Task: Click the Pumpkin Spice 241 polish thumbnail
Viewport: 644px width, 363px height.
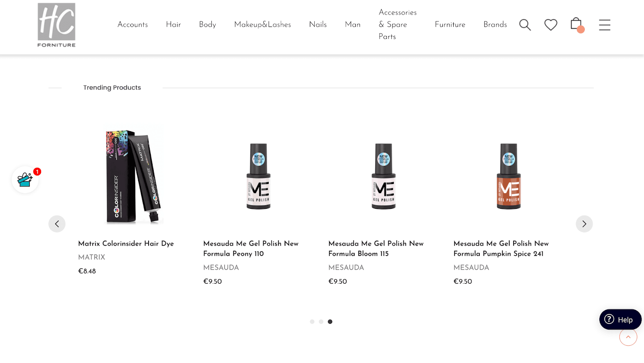Action: 509,176
